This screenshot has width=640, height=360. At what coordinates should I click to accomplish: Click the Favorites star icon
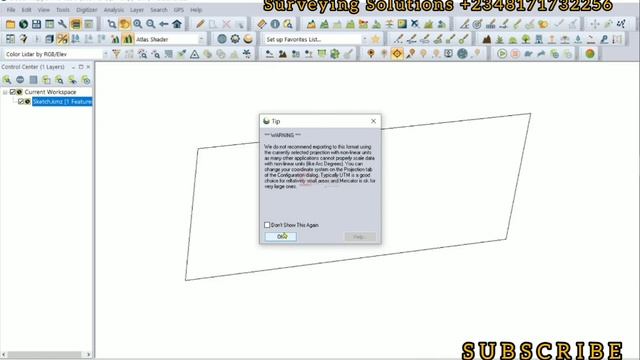(x=376, y=39)
